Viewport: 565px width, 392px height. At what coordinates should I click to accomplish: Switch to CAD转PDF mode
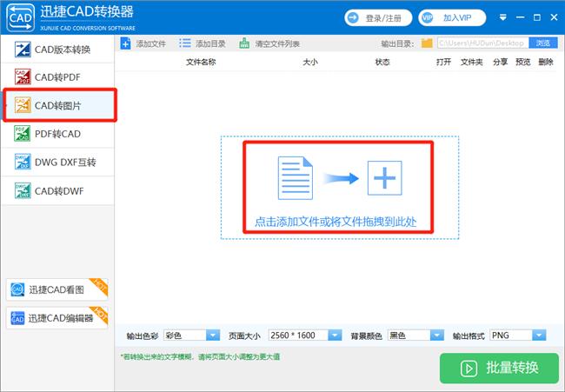point(57,77)
